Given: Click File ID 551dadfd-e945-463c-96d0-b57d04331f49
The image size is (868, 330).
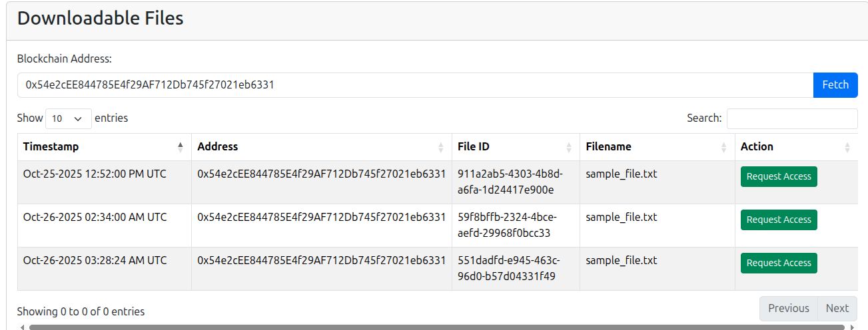Looking at the screenshot, I should [509, 269].
